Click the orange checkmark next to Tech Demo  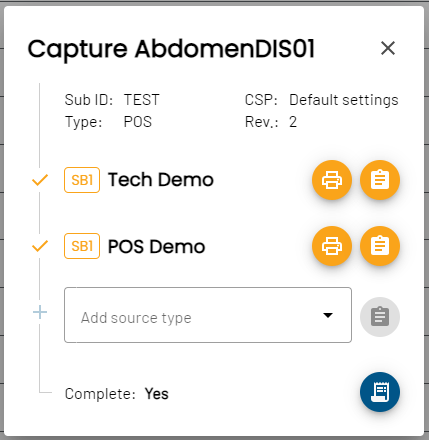pos(40,180)
